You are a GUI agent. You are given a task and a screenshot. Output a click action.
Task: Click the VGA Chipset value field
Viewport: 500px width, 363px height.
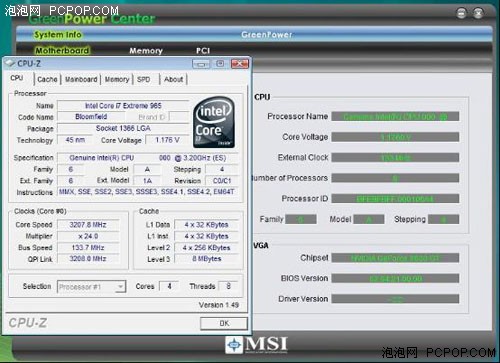(x=395, y=258)
